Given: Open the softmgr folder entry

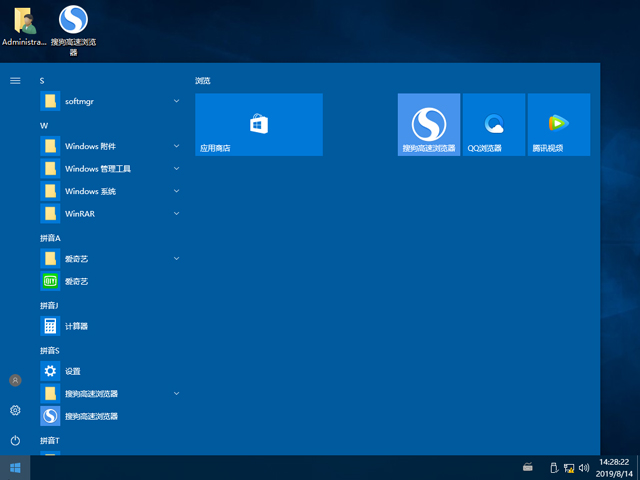Looking at the screenshot, I should point(110,101).
